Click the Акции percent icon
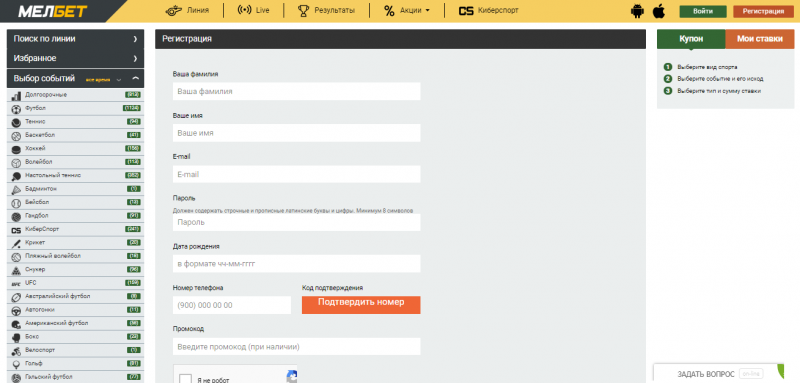800x383 pixels. 389,11
